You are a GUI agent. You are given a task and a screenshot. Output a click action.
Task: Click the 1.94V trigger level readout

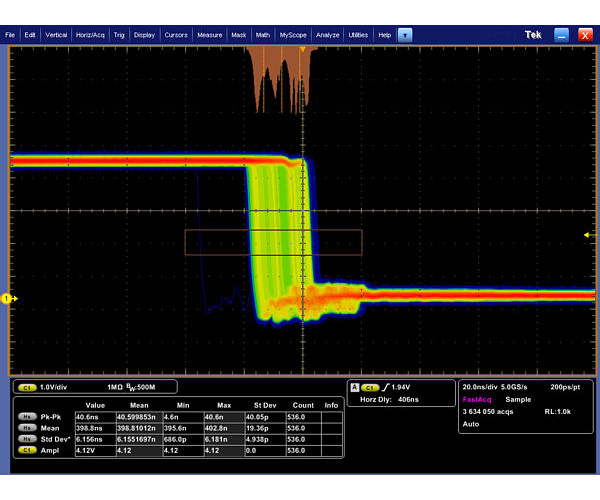[x=401, y=387]
